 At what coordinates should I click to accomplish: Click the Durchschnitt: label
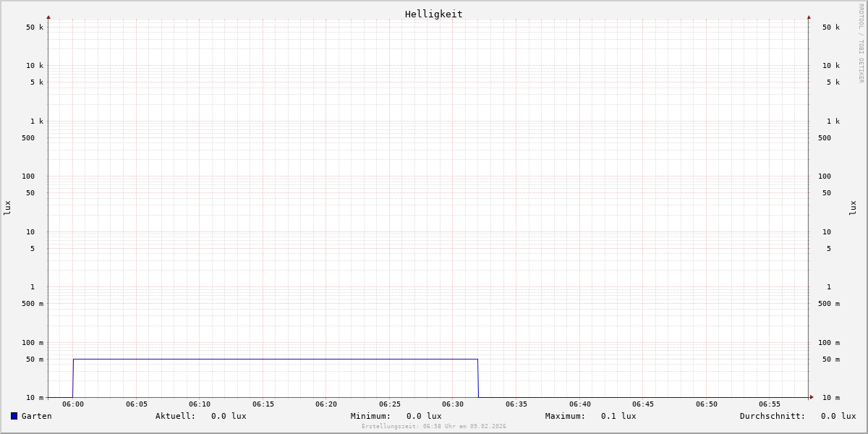pos(773,416)
